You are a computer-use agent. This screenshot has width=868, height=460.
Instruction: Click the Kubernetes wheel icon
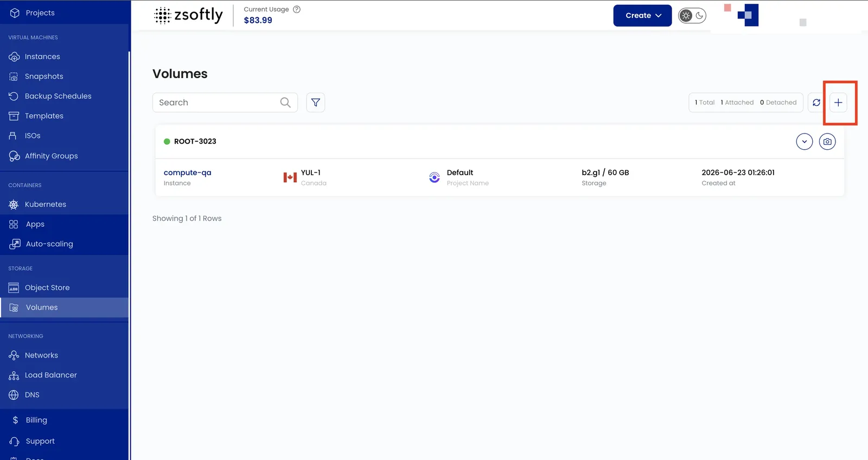[14, 205]
